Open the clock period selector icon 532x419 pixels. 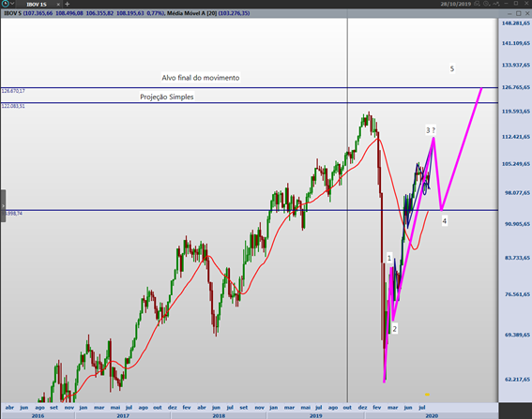point(487,4)
